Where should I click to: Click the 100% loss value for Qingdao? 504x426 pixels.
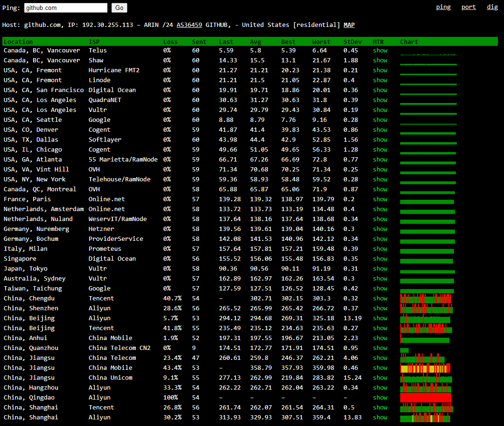pos(170,397)
